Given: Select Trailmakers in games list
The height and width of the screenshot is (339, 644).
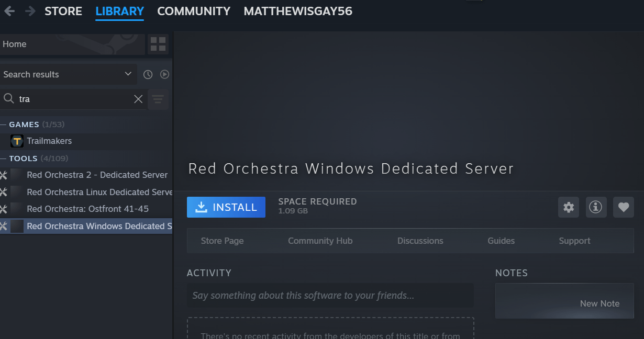Looking at the screenshot, I should pyautogui.click(x=49, y=141).
